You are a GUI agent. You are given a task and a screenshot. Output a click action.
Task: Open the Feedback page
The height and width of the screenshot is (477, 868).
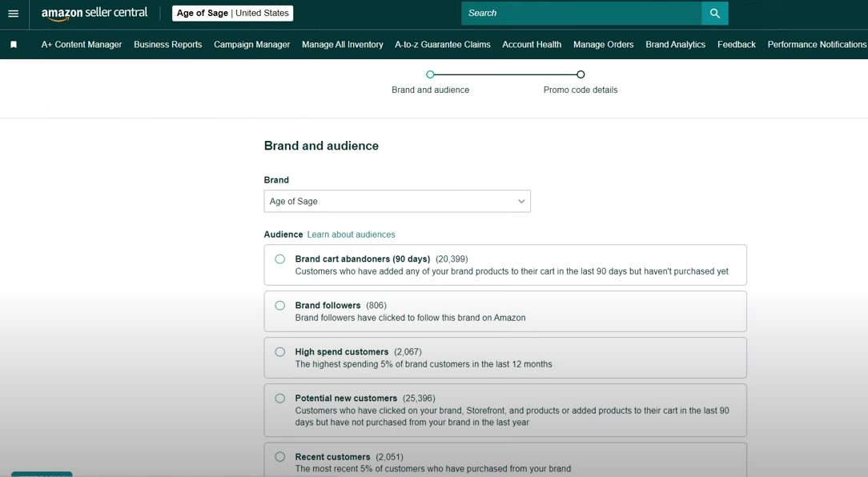[x=736, y=44]
